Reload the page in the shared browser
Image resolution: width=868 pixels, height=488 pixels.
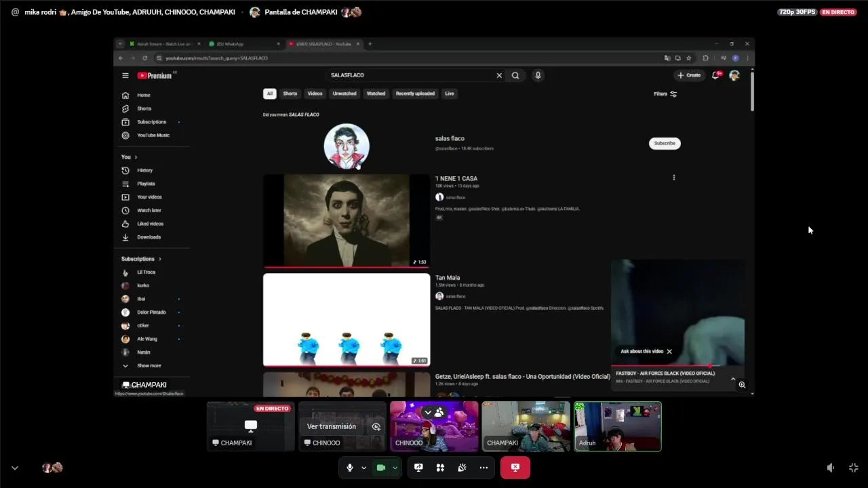point(144,58)
